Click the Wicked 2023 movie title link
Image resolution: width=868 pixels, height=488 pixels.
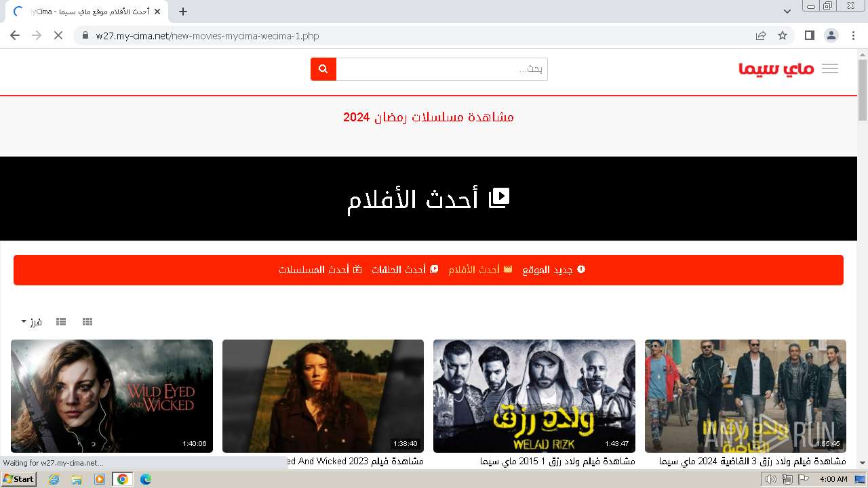356,462
